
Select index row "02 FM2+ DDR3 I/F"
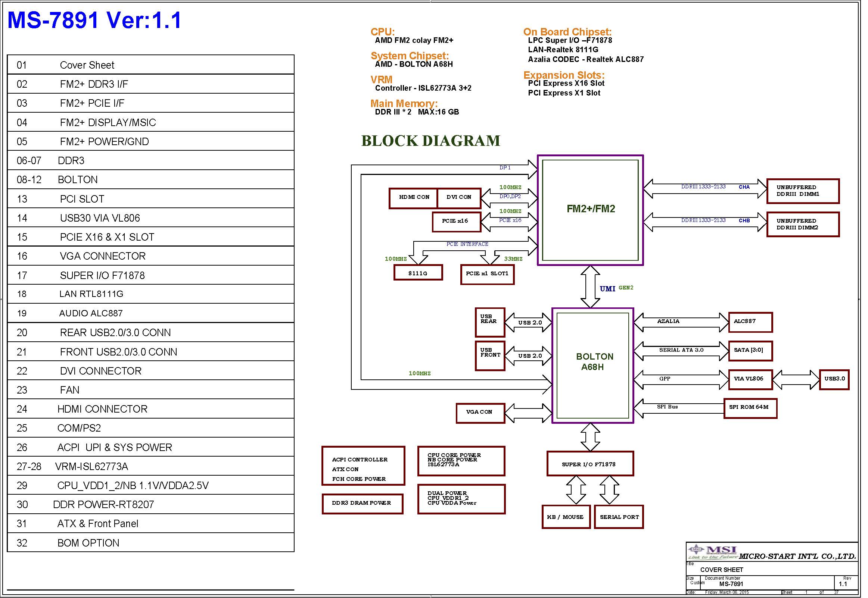coord(151,84)
